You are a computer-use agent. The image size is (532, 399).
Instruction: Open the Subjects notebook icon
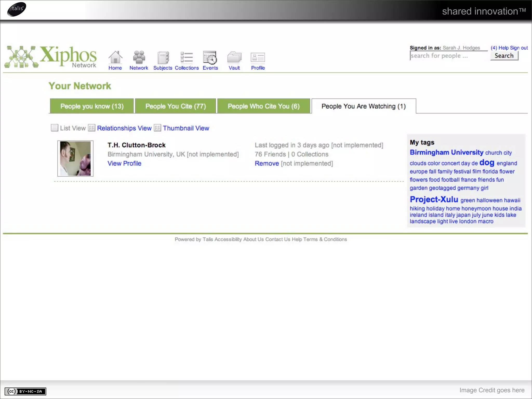tap(163, 57)
